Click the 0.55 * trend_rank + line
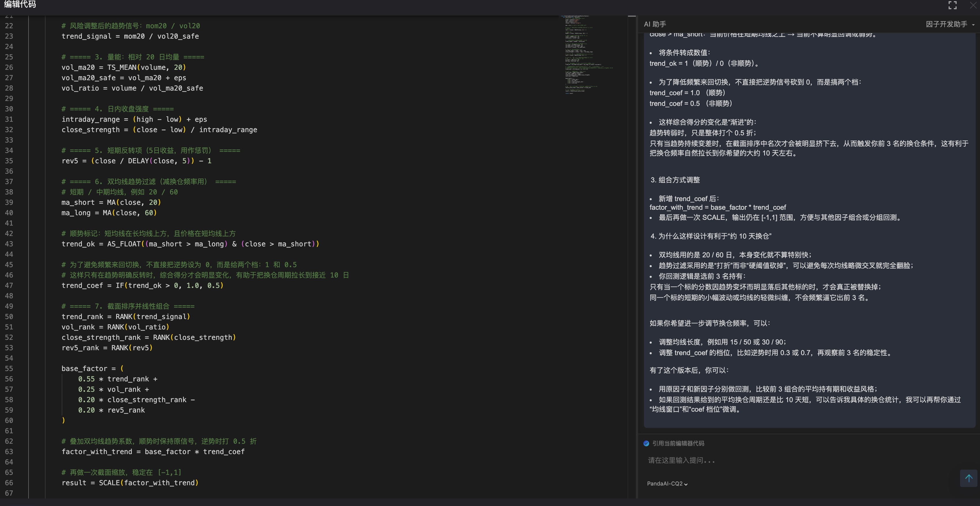This screenshot has width=980, height=506. [x=118, y=379]
